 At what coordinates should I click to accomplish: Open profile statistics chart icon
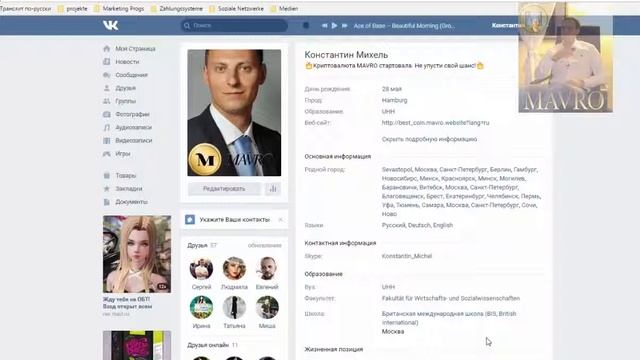click(x=273, y=189)
